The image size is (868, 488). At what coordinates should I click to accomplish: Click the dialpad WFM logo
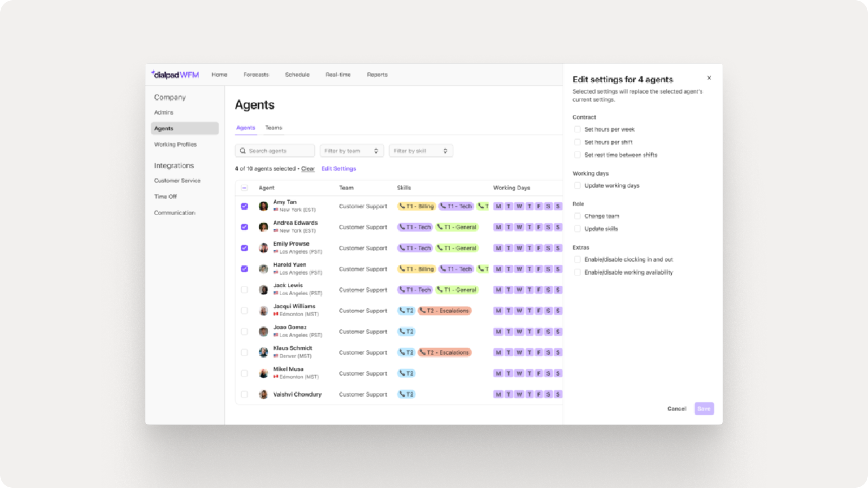point(175,74)
